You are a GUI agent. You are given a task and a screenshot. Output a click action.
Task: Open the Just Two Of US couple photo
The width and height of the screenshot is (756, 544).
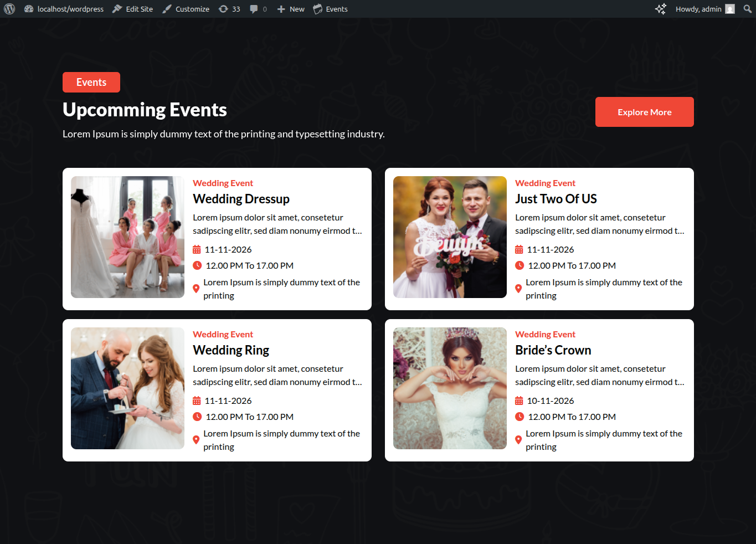click(x=450, y=237)
